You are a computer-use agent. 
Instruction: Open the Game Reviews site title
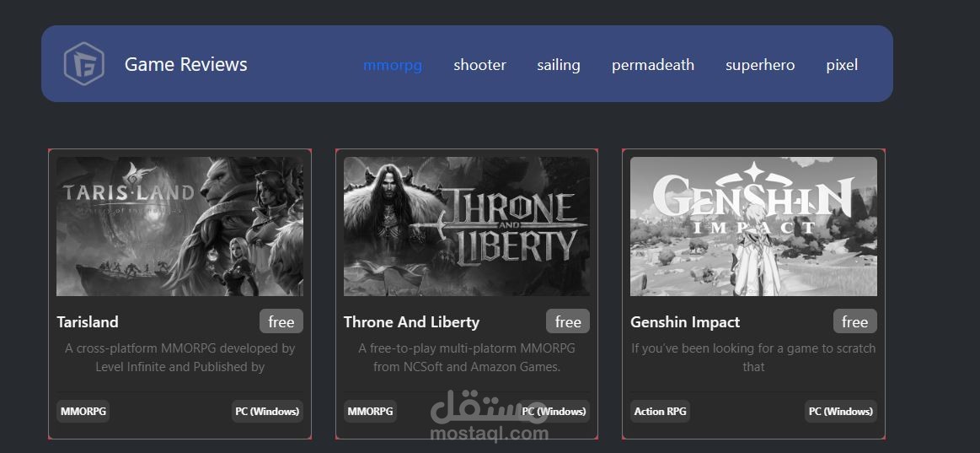pyautogui.click(x=185, y=64)
